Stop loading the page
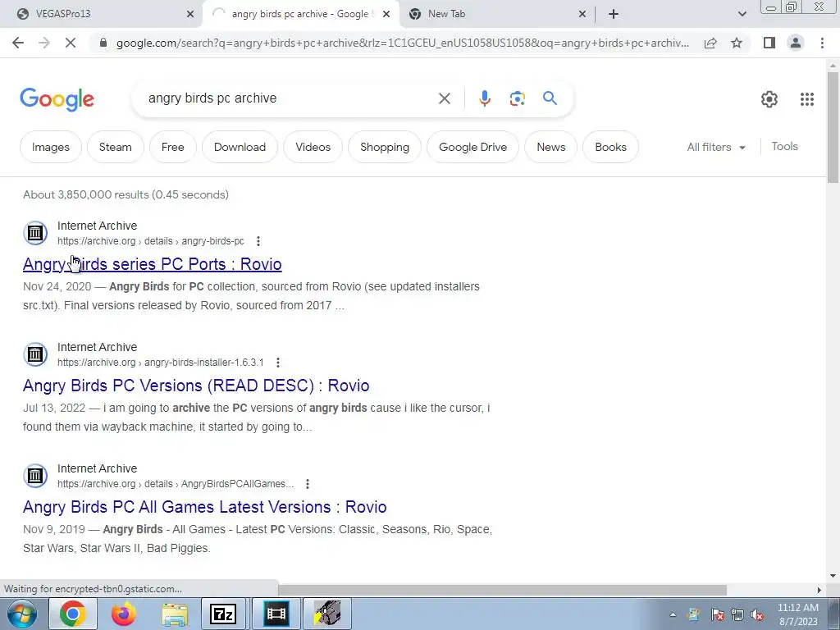 click(71, 43)
